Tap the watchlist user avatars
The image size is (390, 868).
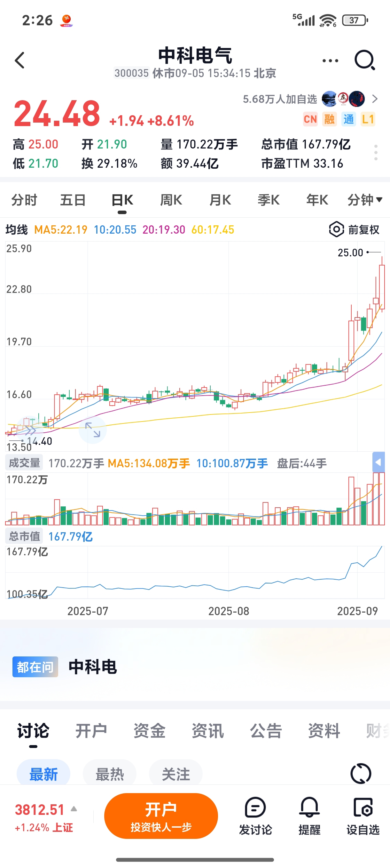click(343, 99)
